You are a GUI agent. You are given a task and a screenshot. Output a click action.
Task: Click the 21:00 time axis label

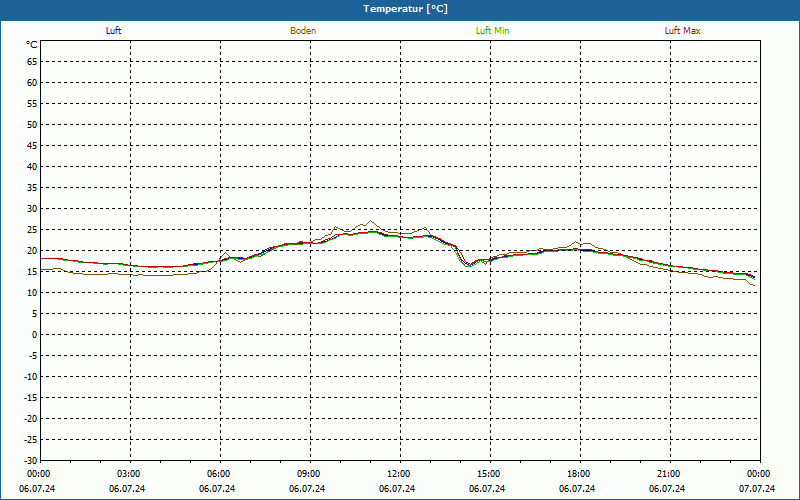pos(668,474)
